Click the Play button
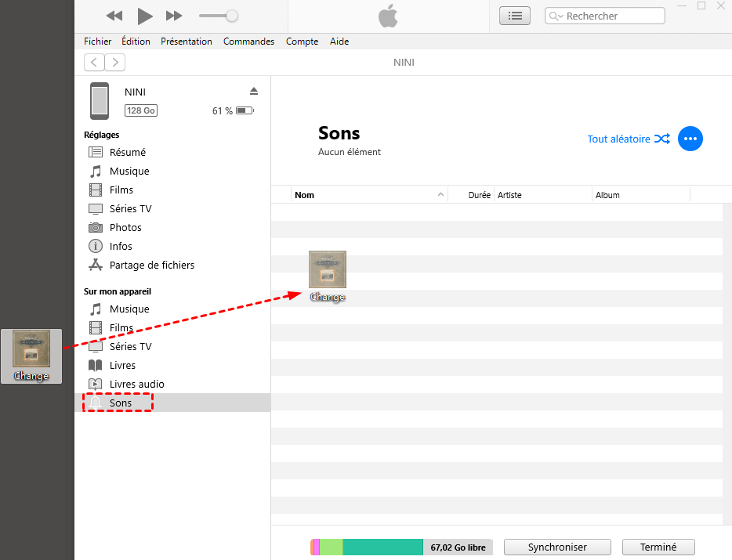This screenshot has height=560, width=732. coord(145,16)
